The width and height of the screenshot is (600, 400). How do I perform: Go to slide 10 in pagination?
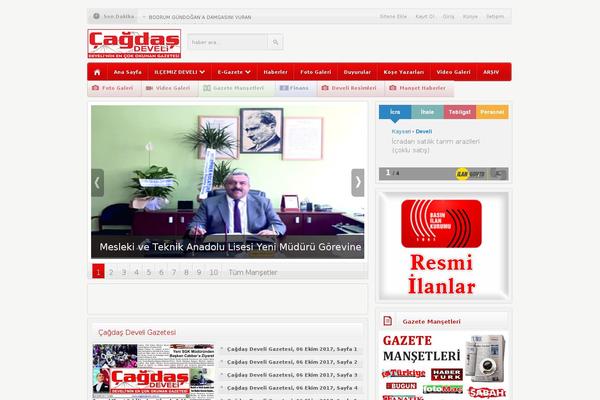click(214, 272)
